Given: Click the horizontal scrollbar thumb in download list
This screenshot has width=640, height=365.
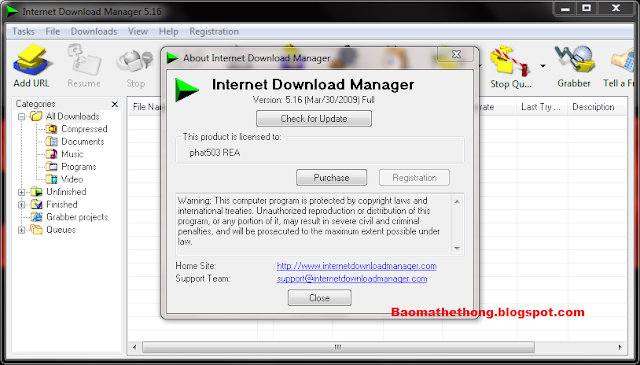Looking at the screenshot, I should (x=338, y=347).
